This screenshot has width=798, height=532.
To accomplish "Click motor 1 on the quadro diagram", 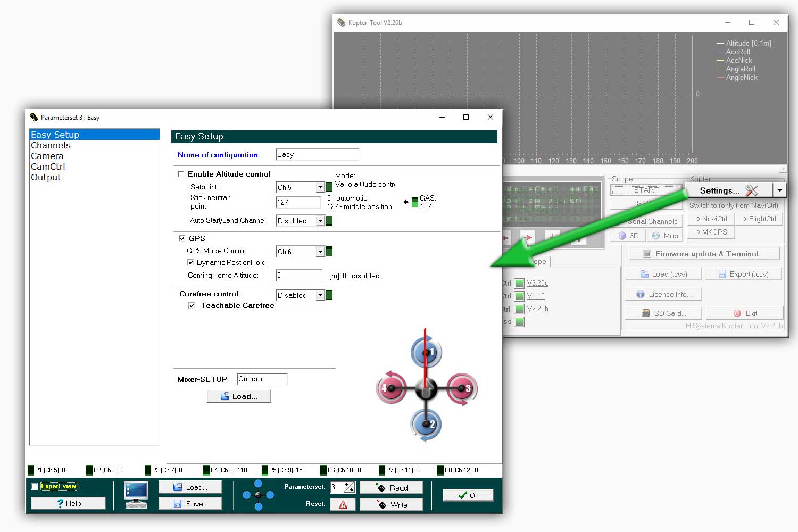I will click(426, 352).
